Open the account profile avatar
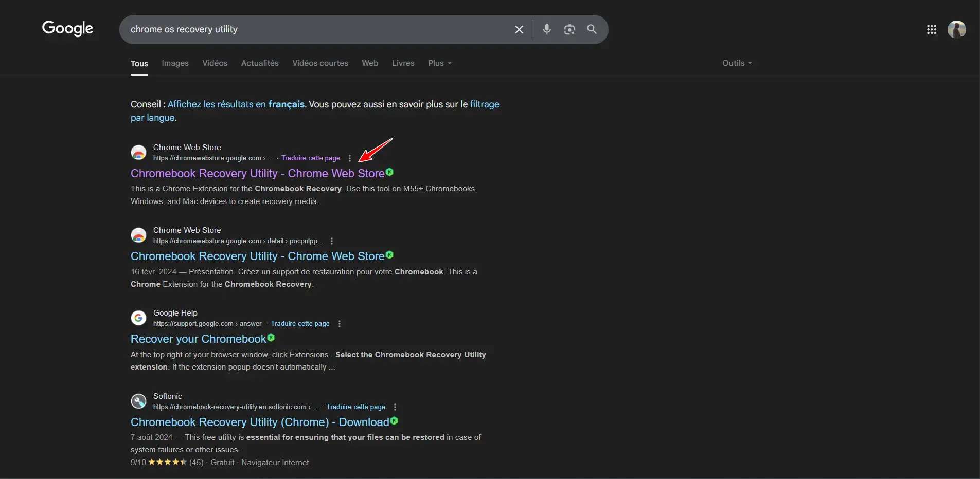Screen dimensions: 980x479 [x=956, y=30]
